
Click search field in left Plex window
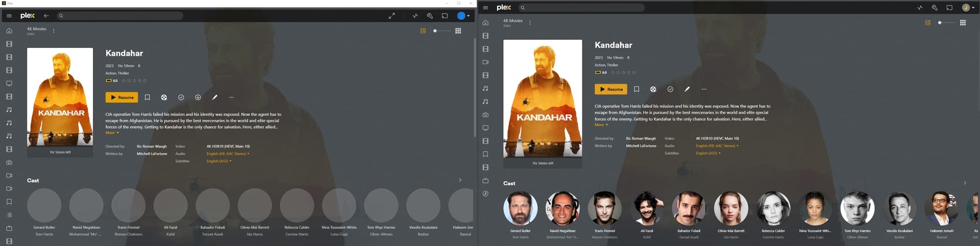tap(119, 16)
